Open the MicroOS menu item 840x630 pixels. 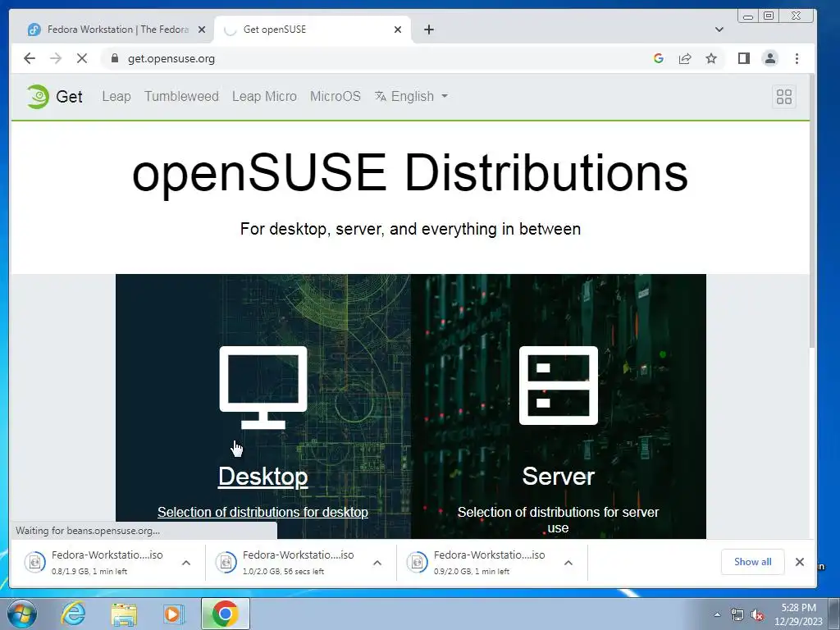(x=336, y=97)
